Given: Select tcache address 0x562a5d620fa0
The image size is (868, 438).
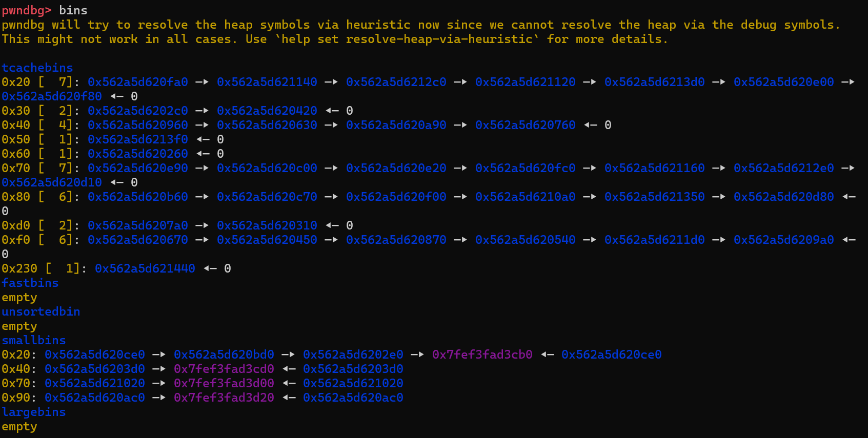Looking at the screenshot, I should click(138, 82).
